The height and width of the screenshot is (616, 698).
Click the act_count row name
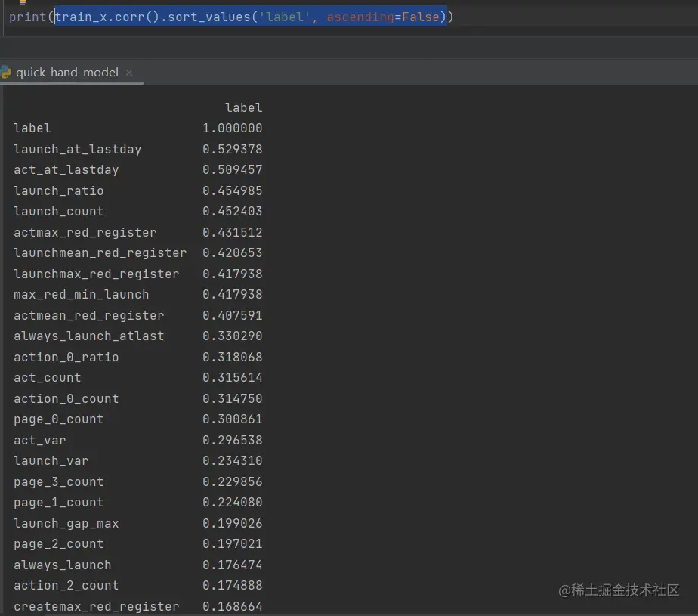[48, 378]
